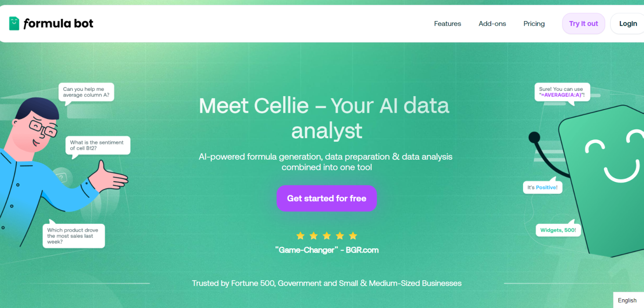This screenshot has height=308, width=644.
Task: Open the Pricing page
Action: coord(534,23)
